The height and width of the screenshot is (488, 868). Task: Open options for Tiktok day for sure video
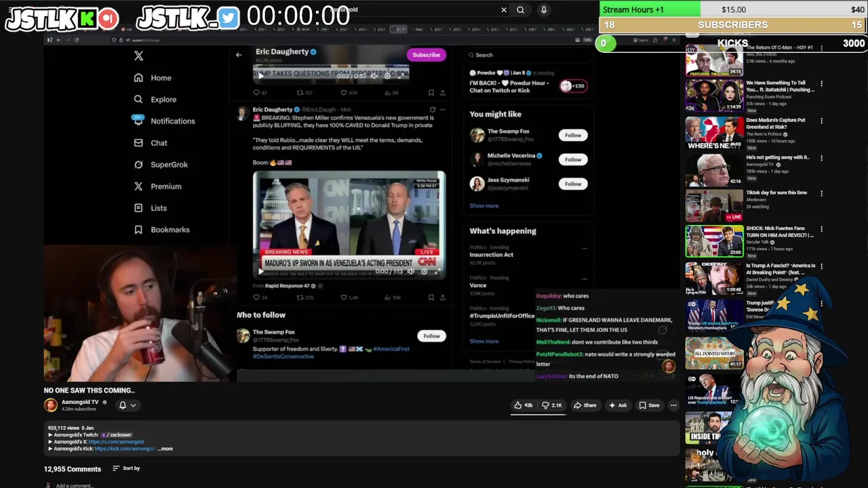(x=821, y=193)
